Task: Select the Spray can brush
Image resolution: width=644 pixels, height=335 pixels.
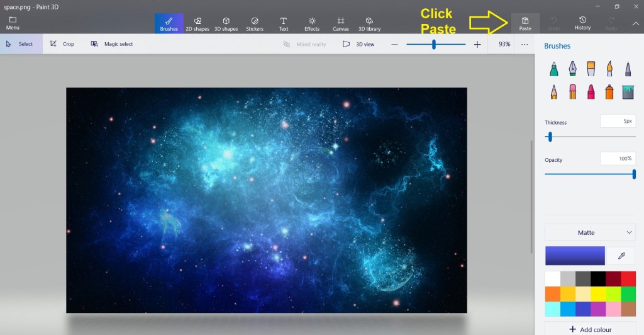Action: [x=609, y=92]
